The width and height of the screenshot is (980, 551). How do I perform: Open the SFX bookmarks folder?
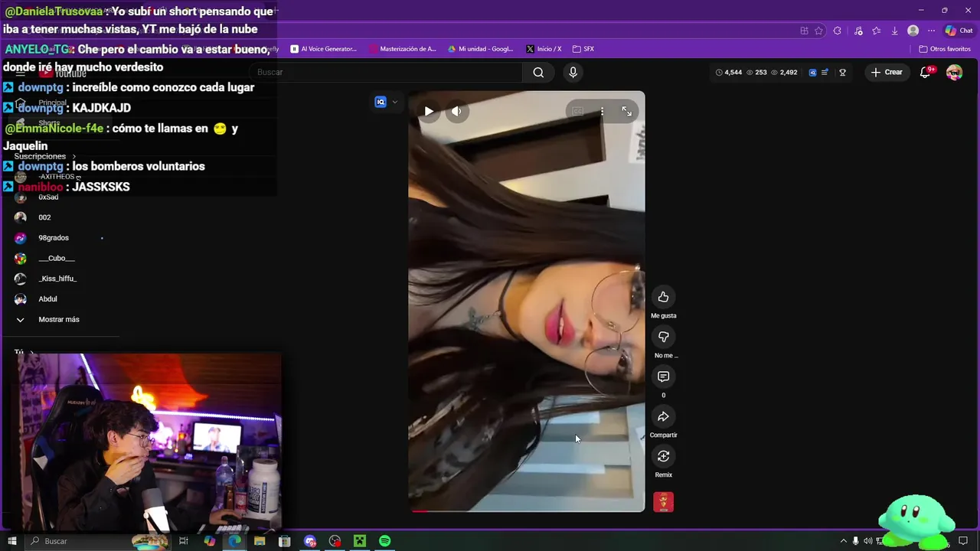click(583, 49)
